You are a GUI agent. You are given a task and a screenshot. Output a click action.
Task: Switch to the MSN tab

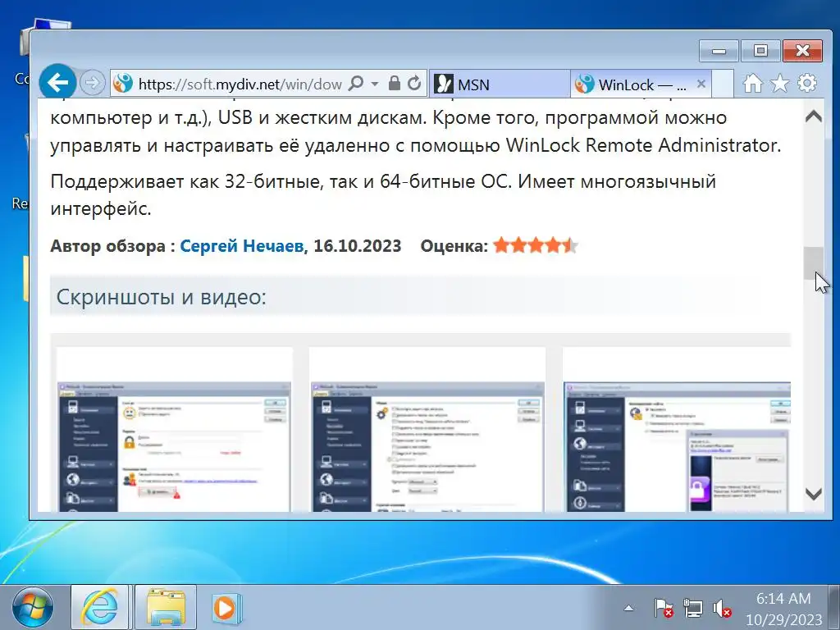click(x=500, y=84)
